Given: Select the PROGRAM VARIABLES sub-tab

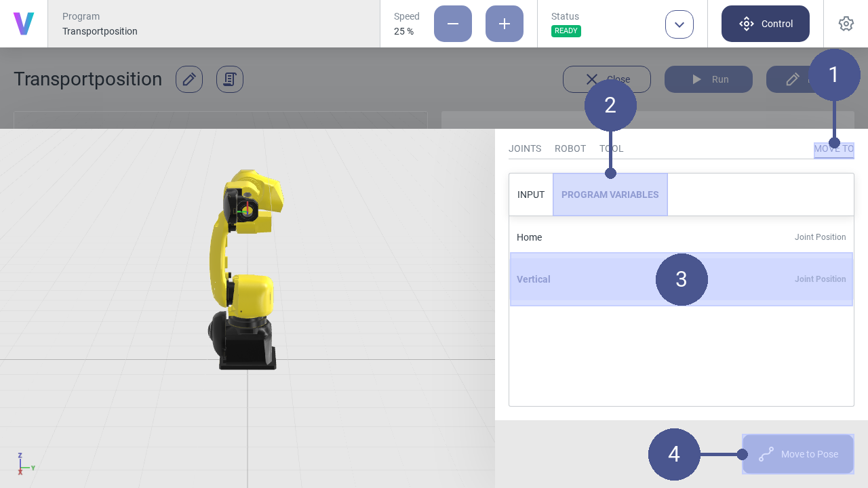Looking at the screenshot, I should 610,195.
